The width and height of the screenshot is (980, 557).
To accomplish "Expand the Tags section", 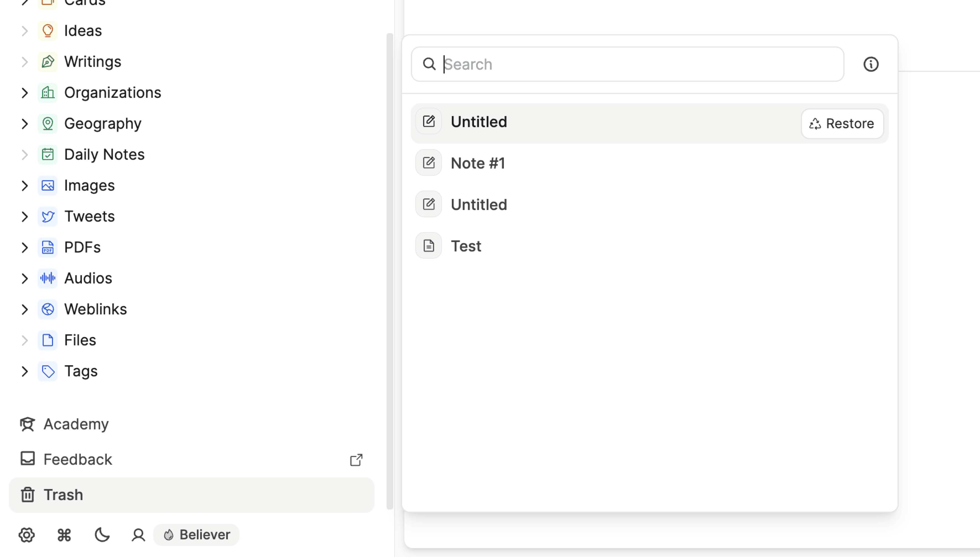I will point(25,371).
